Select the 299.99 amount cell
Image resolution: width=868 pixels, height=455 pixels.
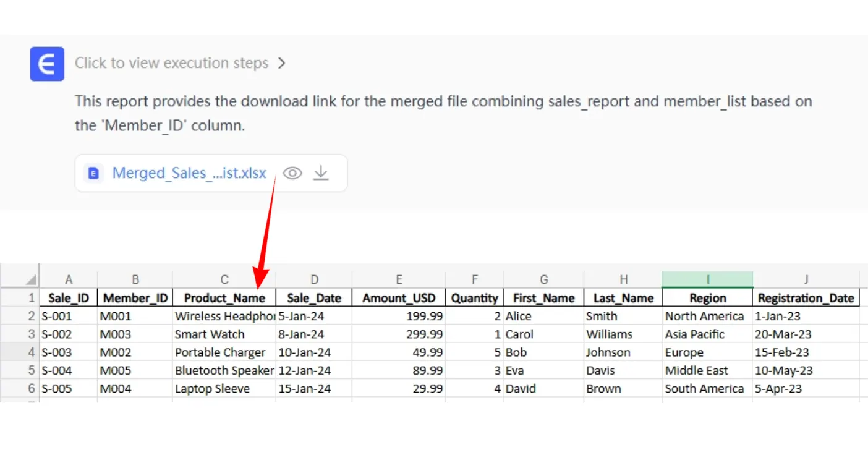coord(398,334)
